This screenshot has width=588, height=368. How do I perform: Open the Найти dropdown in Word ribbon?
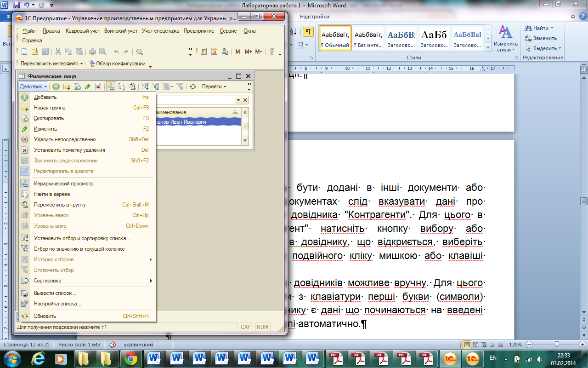pyautogui.click(x=540, y=28)
